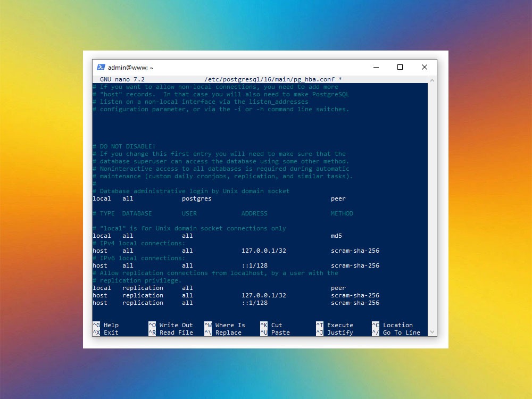Place the cursor on the md5 method
Screen dimensions: 532x399
click(338, 236)
